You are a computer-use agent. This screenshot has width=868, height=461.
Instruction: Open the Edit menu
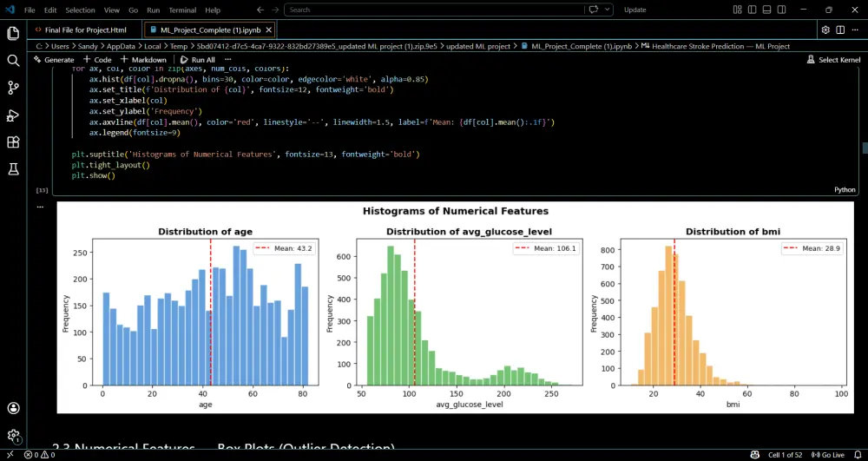click(x=50, y=10)
